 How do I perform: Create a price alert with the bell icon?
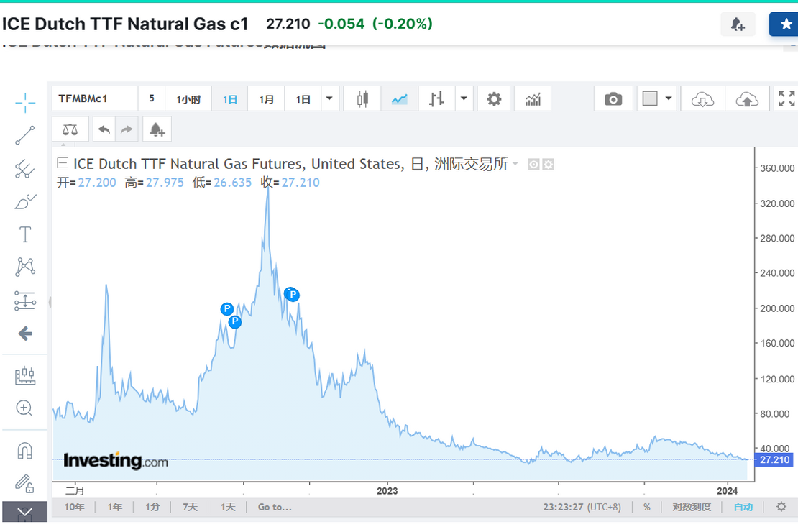[157, 129]
